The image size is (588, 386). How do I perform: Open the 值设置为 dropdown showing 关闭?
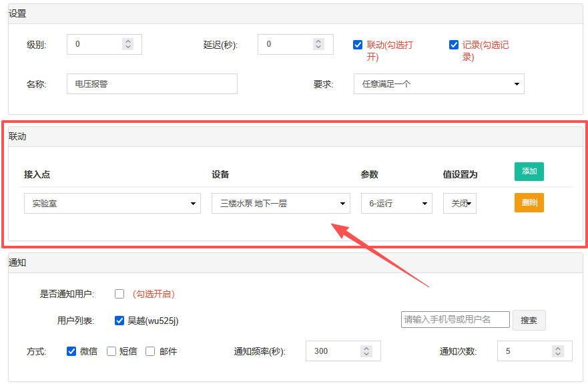pyautogui.click(x=459, y=204)
